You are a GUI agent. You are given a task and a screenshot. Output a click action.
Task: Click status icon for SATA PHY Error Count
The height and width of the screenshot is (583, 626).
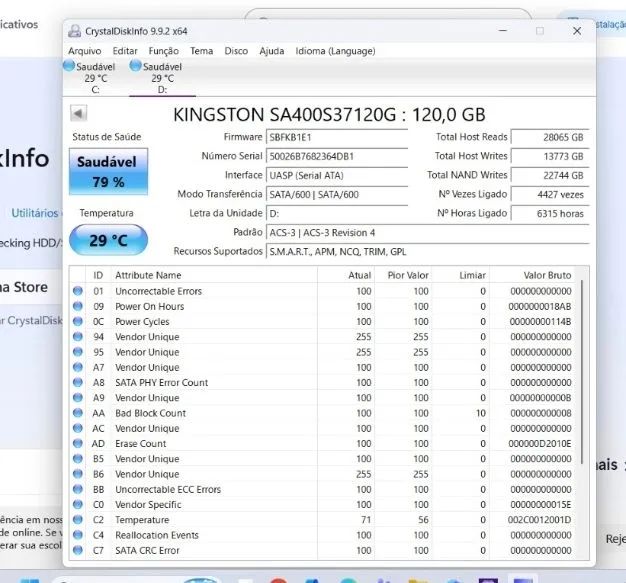point(78,383)
